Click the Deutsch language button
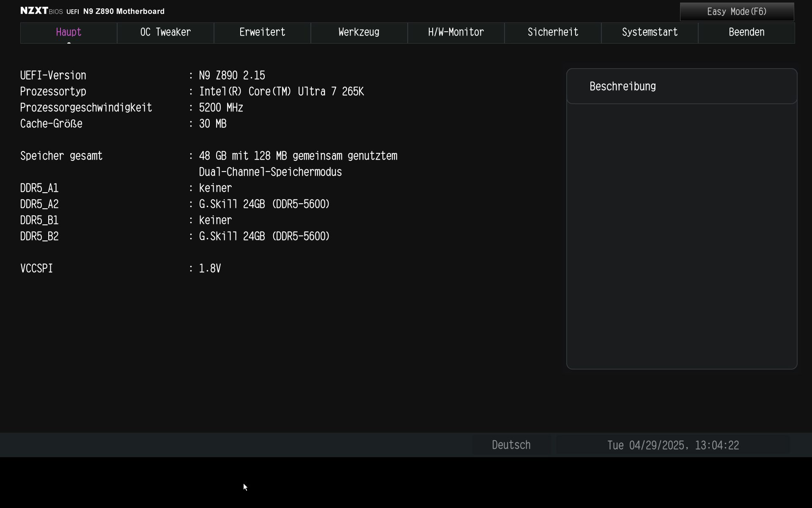This screenshot has width=812, height=508. [x=511, y=445]
